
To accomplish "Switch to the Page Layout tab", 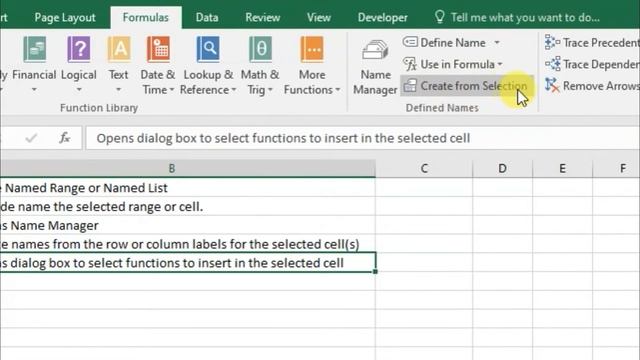I will 64,18.
